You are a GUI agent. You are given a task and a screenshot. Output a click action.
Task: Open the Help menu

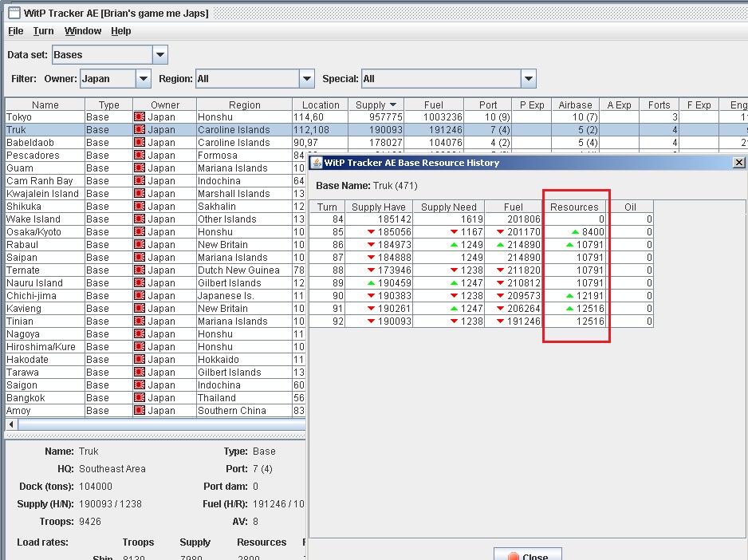click(121, 31)
